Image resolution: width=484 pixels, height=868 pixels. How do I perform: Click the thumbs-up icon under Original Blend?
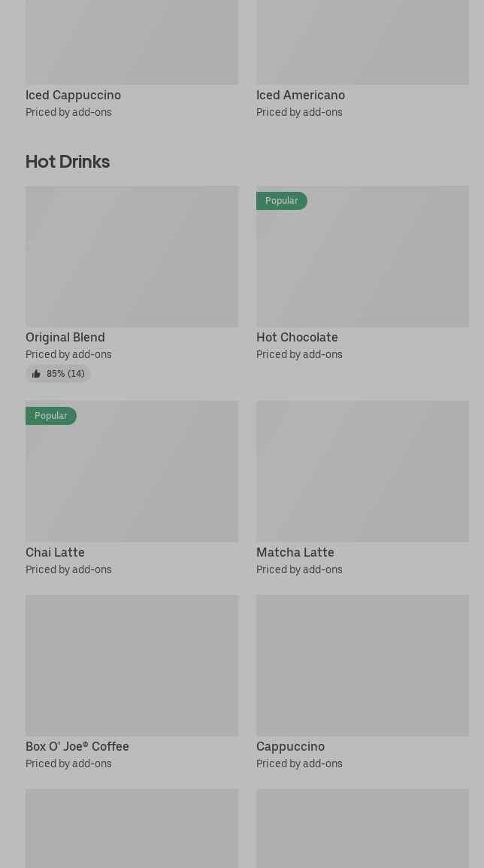36,374
